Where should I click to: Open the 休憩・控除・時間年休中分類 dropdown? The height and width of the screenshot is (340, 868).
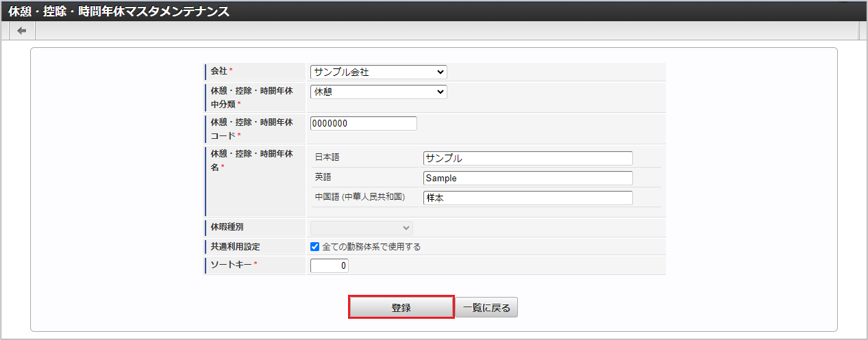[378, 92]
